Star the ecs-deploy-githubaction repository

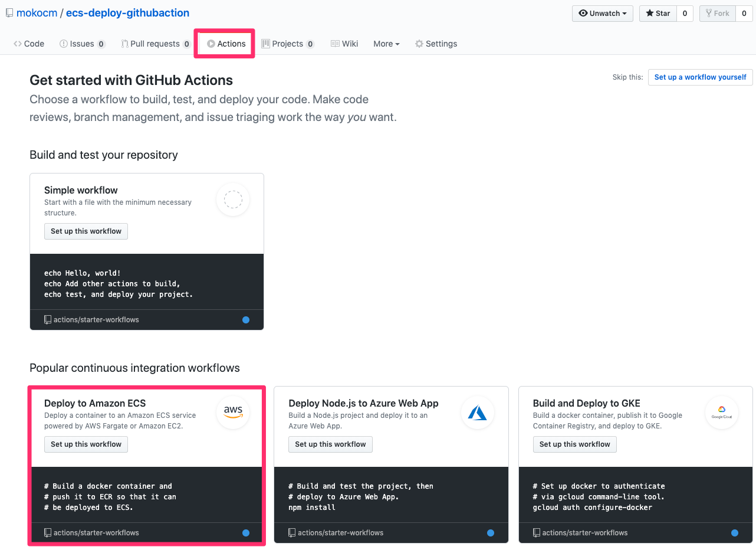[658, 14]
